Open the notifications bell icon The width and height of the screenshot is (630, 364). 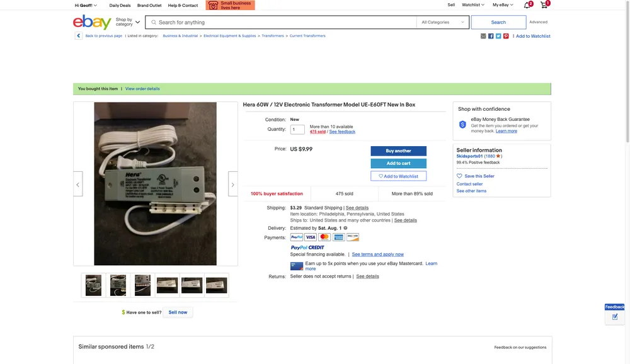tap(527, 5)
